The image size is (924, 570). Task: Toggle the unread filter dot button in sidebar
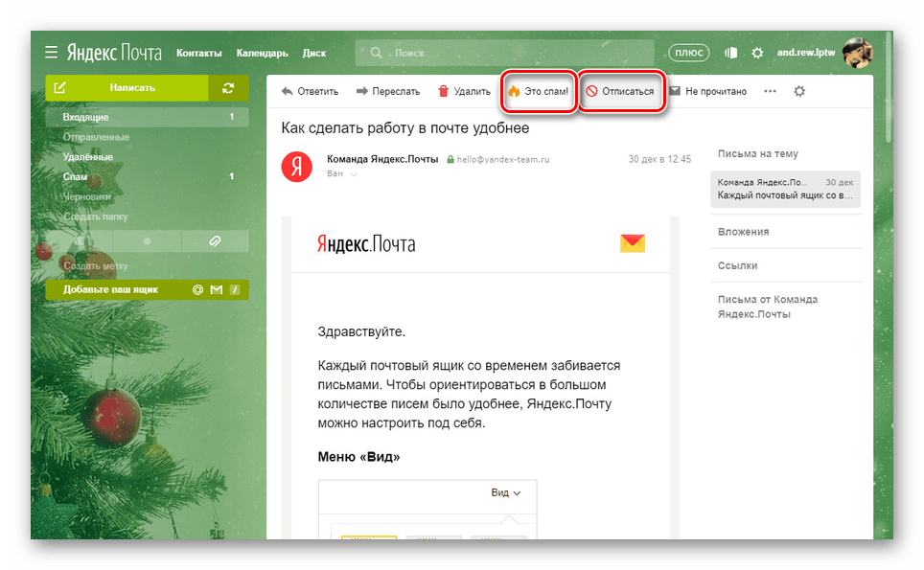[147, 241]
